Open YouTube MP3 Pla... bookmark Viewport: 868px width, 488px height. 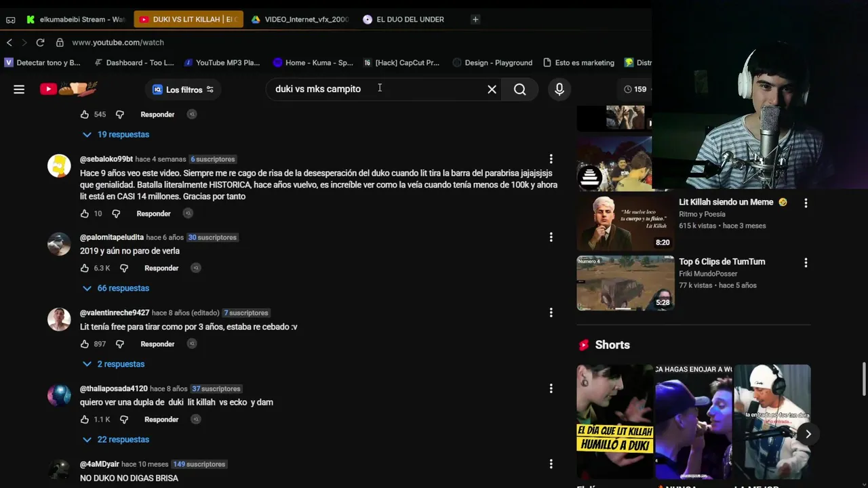222,62
